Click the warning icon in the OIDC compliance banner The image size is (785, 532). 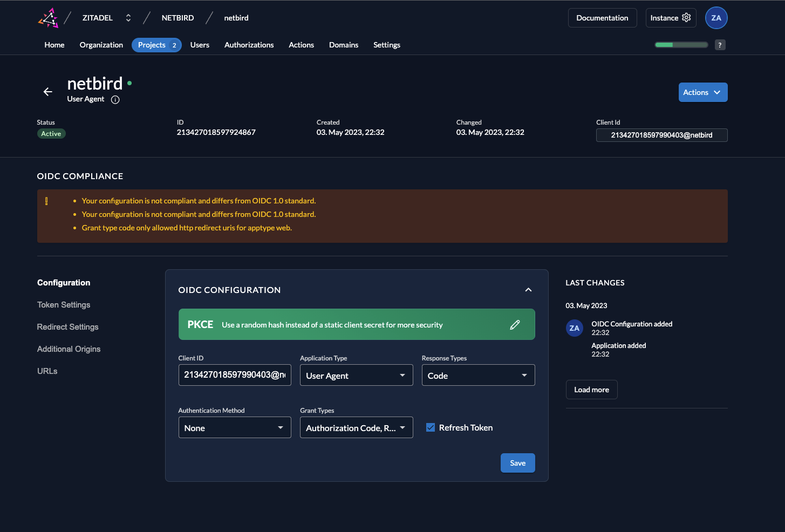[46, 201]
